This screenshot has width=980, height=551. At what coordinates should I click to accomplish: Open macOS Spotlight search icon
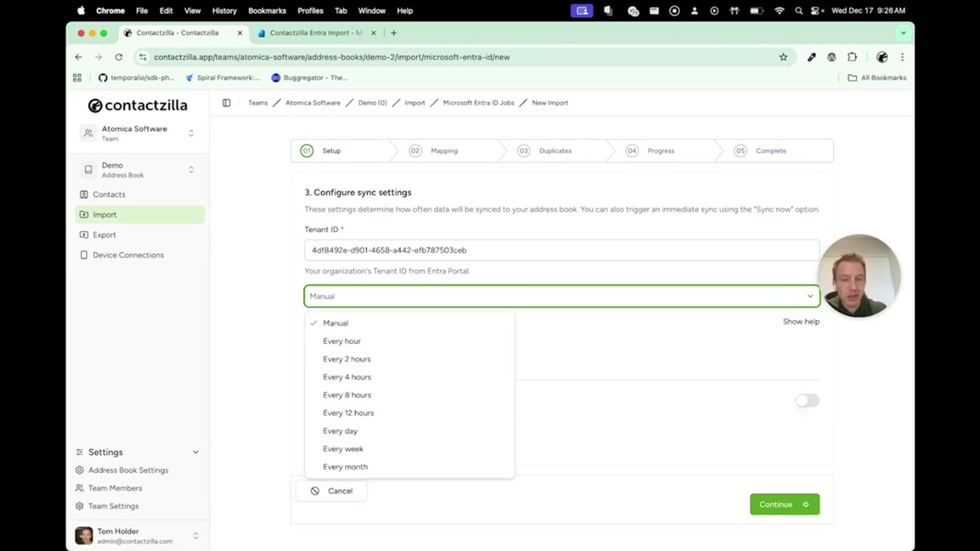799,10
